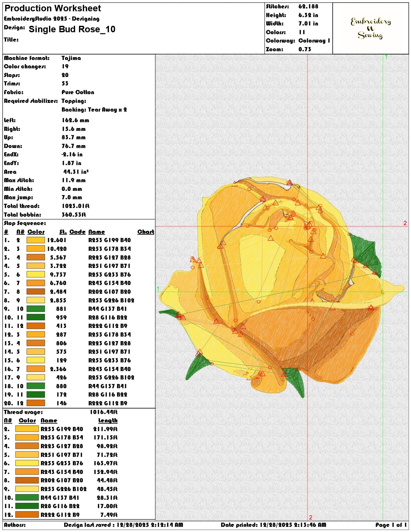Click the Down value '76.7 mm'

pos(74,146)
